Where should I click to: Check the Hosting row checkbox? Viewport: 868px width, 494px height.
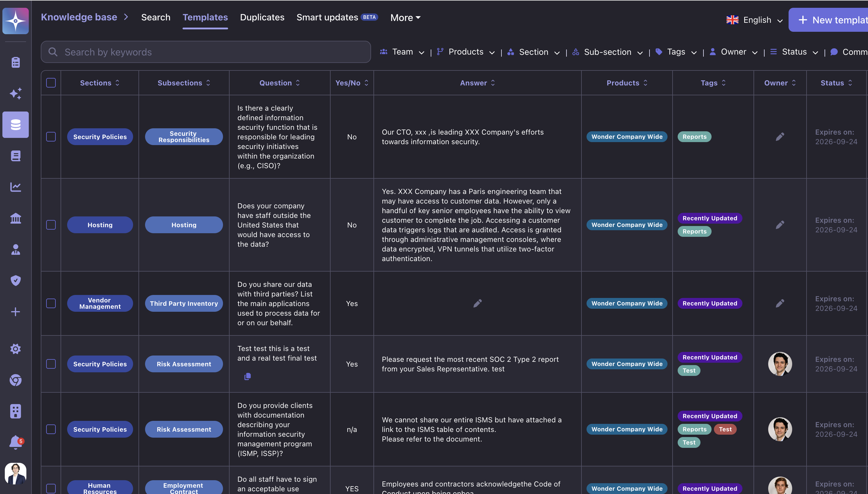pyautogui.click(x=51, y=225)
